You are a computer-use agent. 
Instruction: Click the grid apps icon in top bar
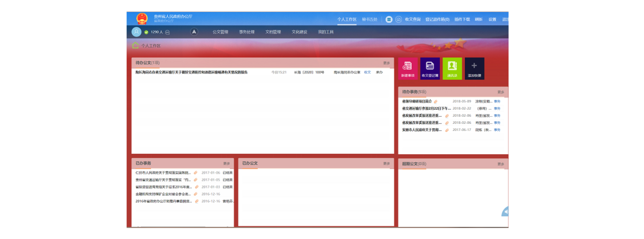pos(389,20)
